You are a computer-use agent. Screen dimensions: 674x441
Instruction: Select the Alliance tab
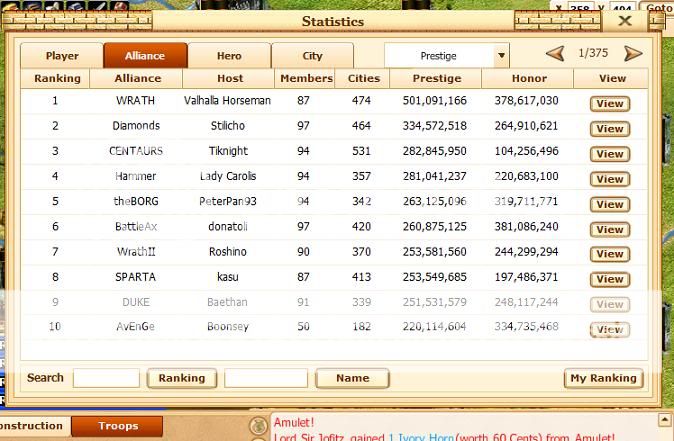point(145,56)
